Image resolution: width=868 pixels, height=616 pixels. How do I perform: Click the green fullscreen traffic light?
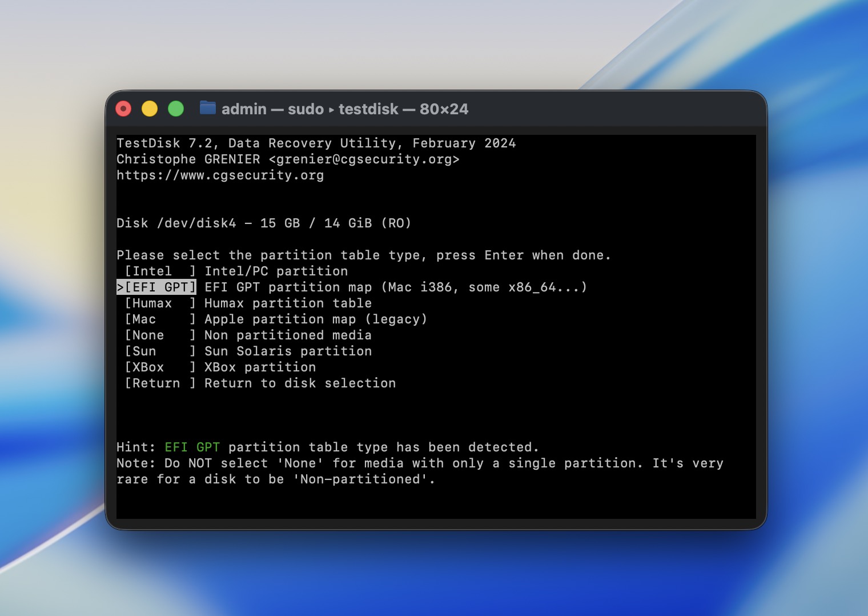tap(175, 109)
